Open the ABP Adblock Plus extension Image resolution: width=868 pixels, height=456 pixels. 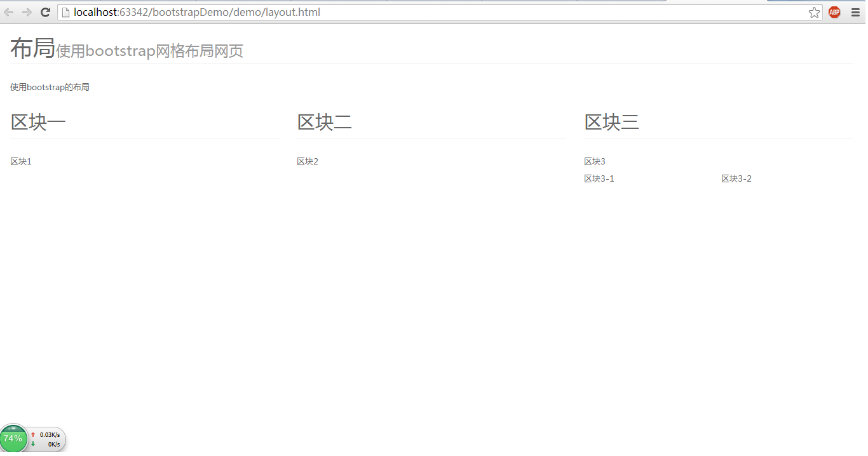[x=834, y=12]
